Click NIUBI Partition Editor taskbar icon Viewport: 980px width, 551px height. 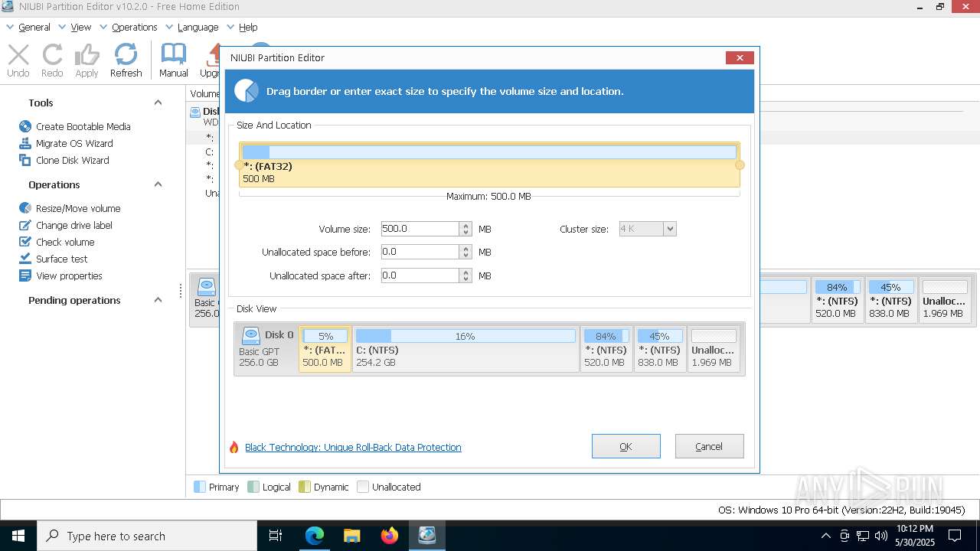(427, 536)
